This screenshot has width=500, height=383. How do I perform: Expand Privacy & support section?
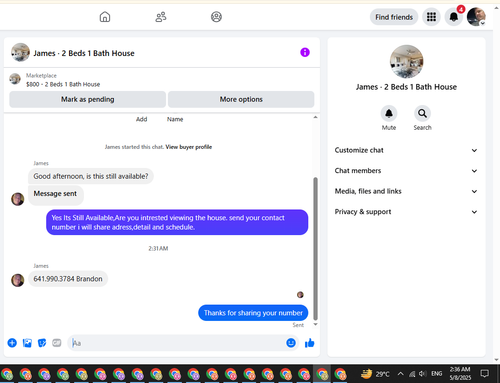pyautogui.click(x=406, y=212)
